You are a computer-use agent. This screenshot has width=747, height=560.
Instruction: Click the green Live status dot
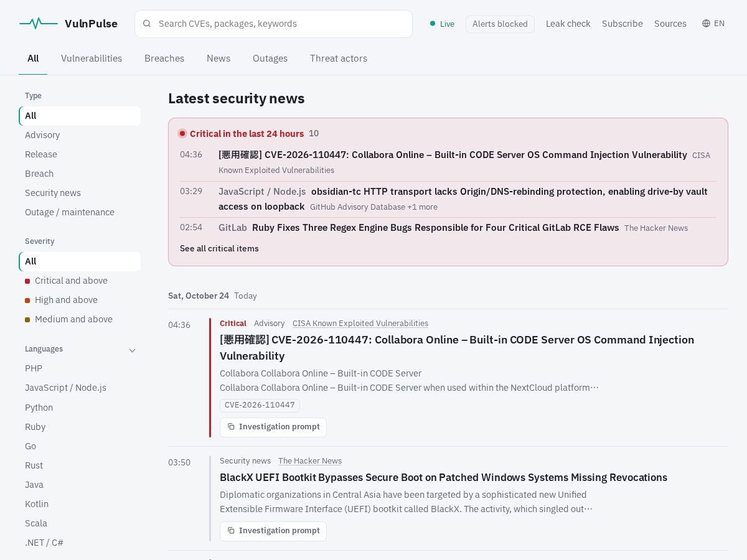pyautogui.click(x=433, y=24)
